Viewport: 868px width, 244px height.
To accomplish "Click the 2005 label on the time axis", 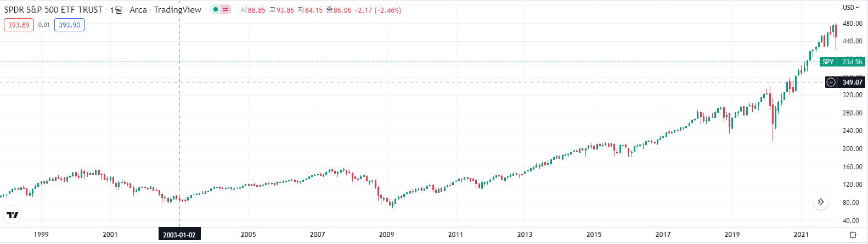I will tap(249, 235).
